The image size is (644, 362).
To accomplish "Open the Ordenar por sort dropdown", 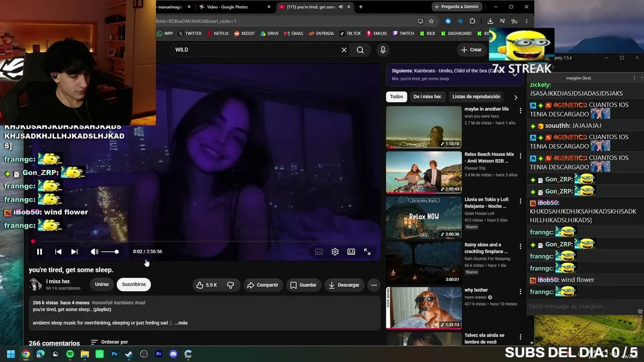I will pyautogui.click(x=110, y=342).
